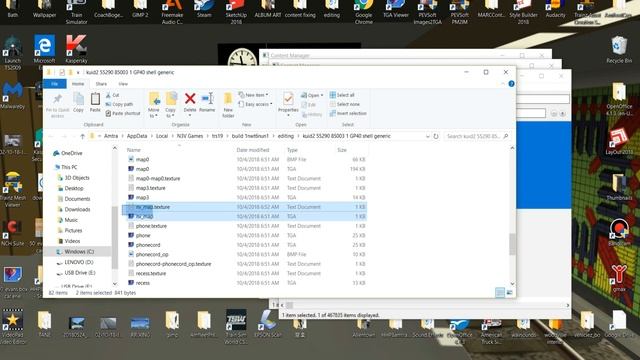
Task: Click Paste shortcut in the ribbon
Action: 123,113
